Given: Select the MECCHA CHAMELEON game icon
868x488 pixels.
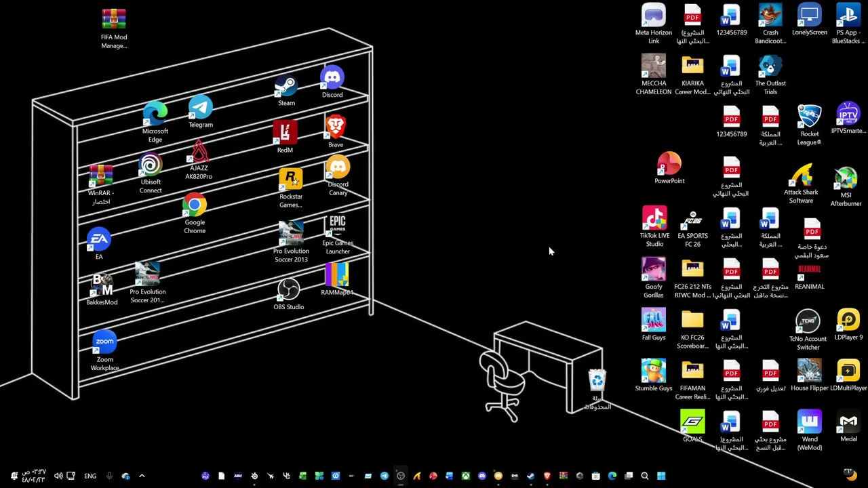Looking at the screenshot, I should pyautogui.click(x=654, y=75).
